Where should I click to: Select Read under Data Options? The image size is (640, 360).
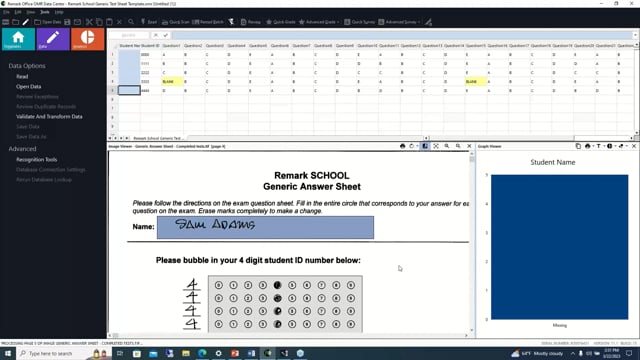click(x=22, y=77)
